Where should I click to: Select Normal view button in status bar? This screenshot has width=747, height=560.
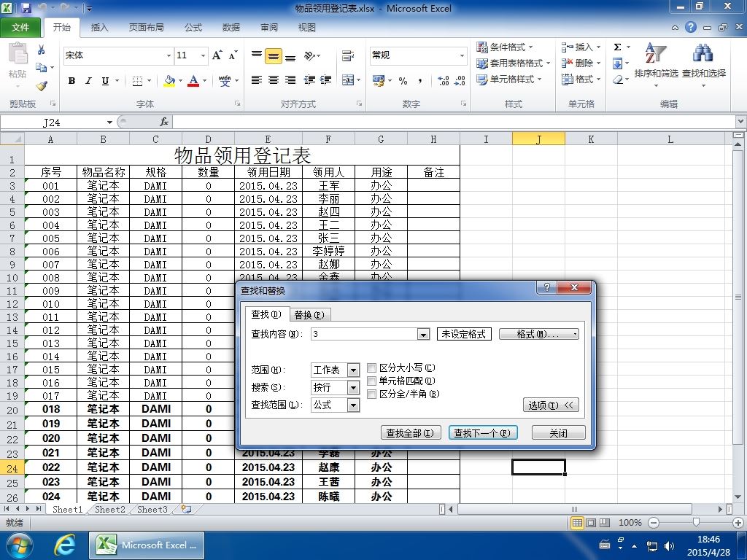[x=577, y=523]
